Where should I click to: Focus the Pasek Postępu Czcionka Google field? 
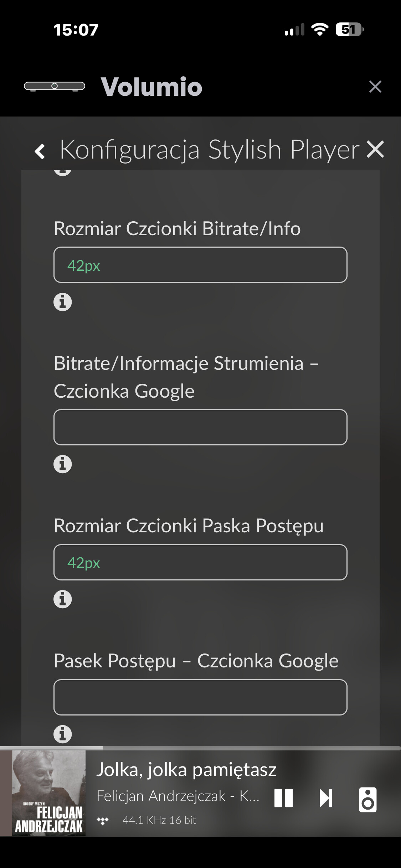(x=200, y=697)
